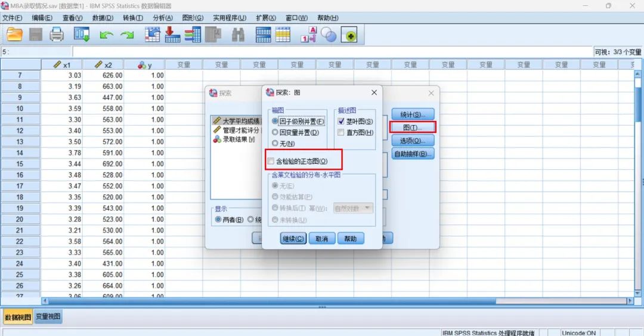Viewport: 644px width, 336px height.
Task: Open the 分析(A) menu
Action: click(x=163, y=18)
